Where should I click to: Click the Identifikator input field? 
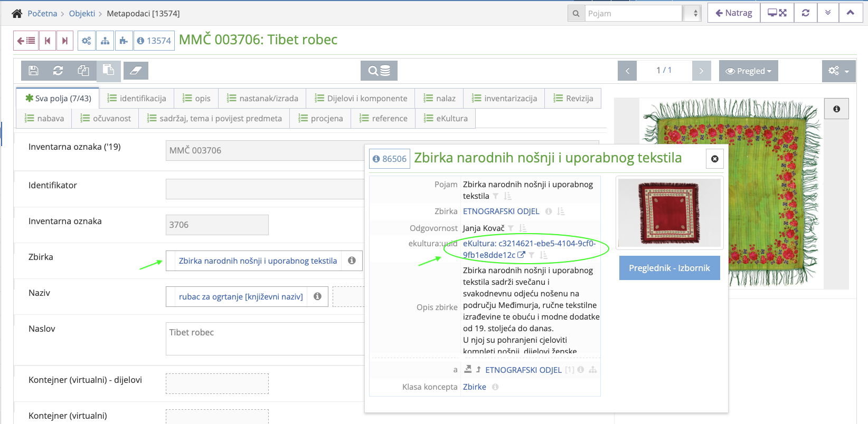coord(265,189)
